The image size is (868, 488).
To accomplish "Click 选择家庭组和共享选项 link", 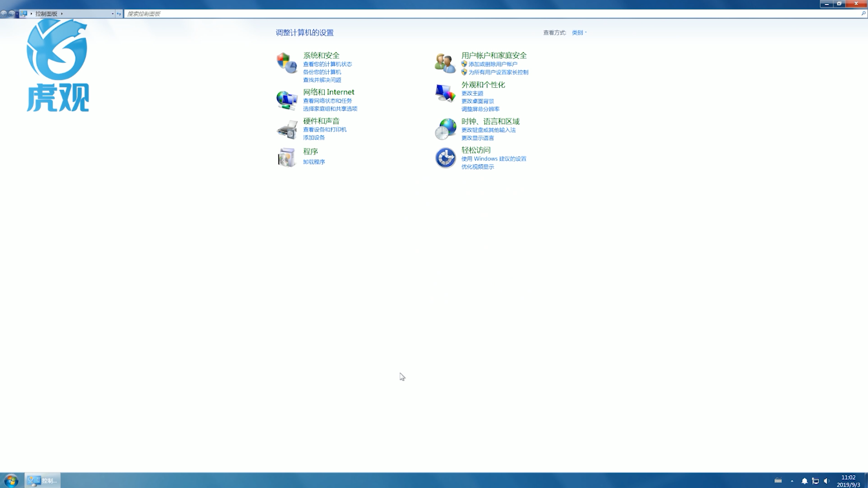I will tap(330, 109).
